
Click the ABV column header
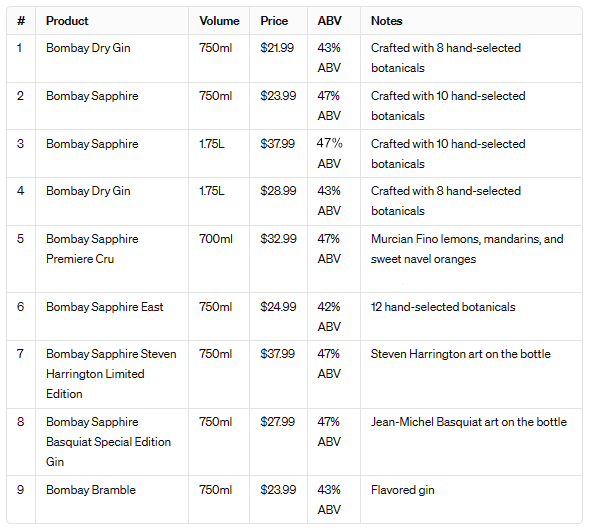[x=329, y=21]
